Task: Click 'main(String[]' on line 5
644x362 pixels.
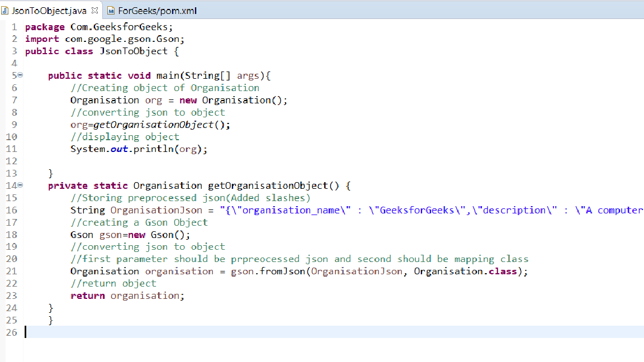Action: point(193,76)
